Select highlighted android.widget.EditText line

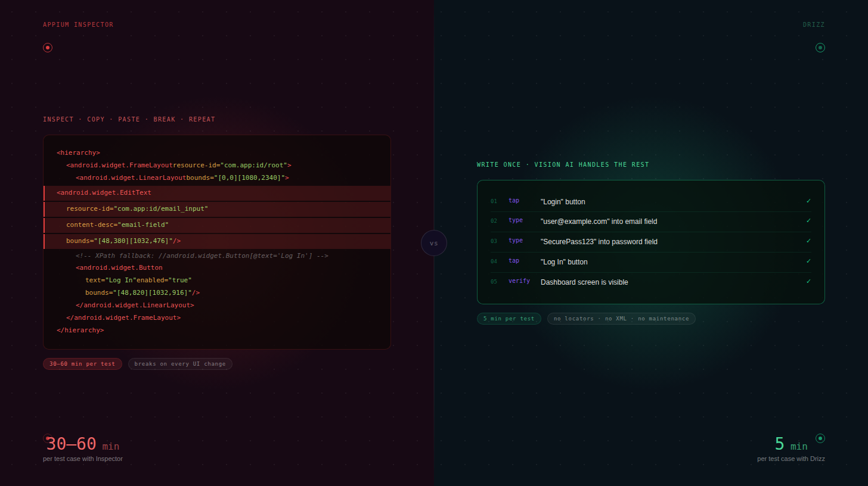pos(217,193)
